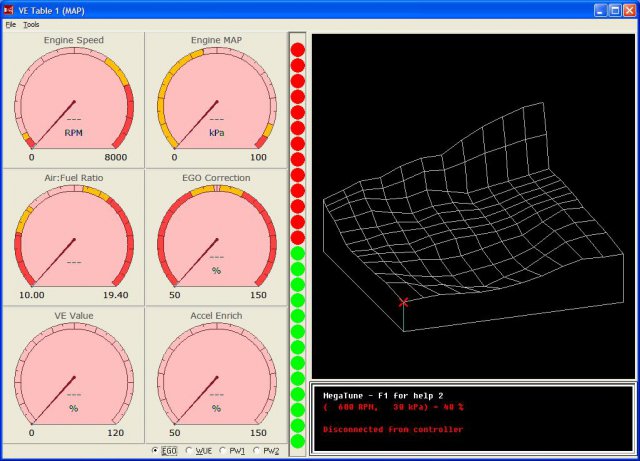Click the 'Disconnected from controller' status message
Image resolution: width=640 pixels, height=461 pixels.
[393, 430]
